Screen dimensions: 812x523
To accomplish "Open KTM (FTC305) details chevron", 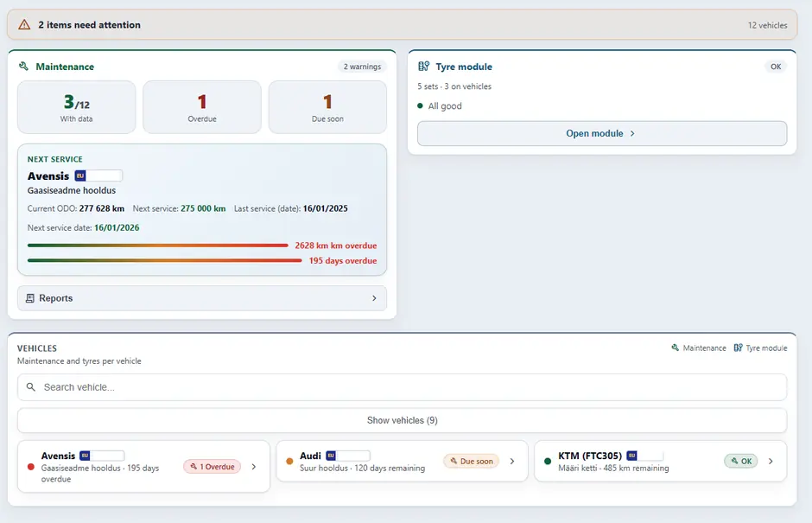I will coord(771,462).
